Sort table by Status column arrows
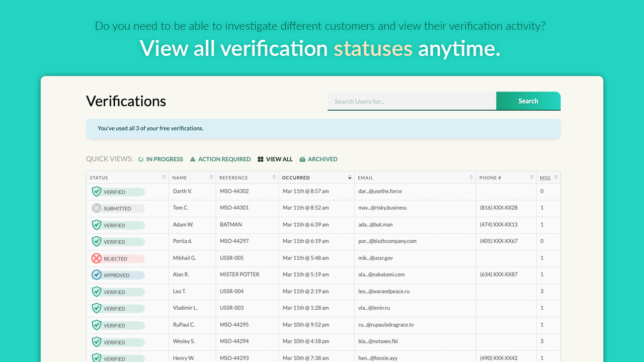This screenshot has width=644, height=362. point(164,177)
